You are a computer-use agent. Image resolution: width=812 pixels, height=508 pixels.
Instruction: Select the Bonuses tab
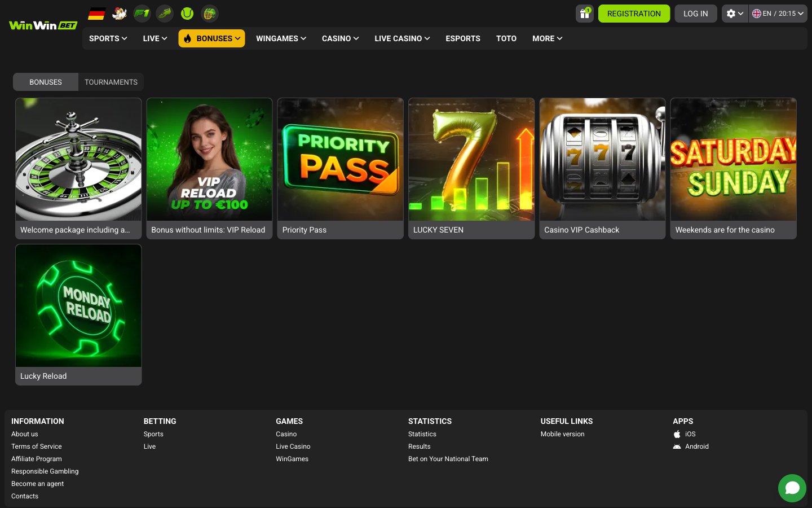click(46, 82)
